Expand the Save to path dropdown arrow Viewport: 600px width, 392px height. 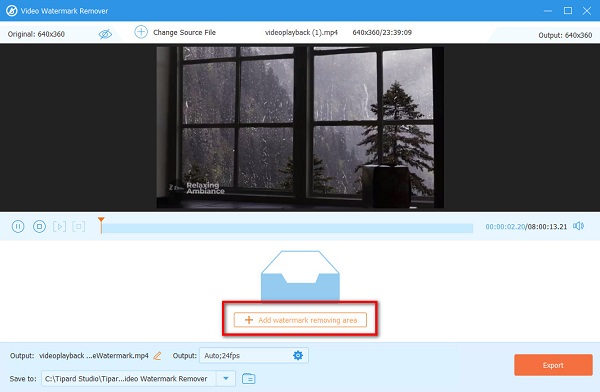click(x=226, y=379)
